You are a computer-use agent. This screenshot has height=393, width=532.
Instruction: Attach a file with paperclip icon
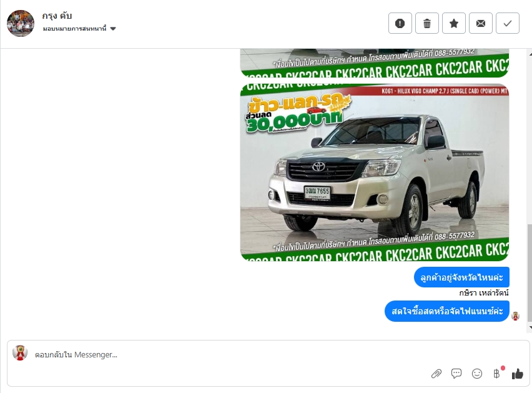436,374
